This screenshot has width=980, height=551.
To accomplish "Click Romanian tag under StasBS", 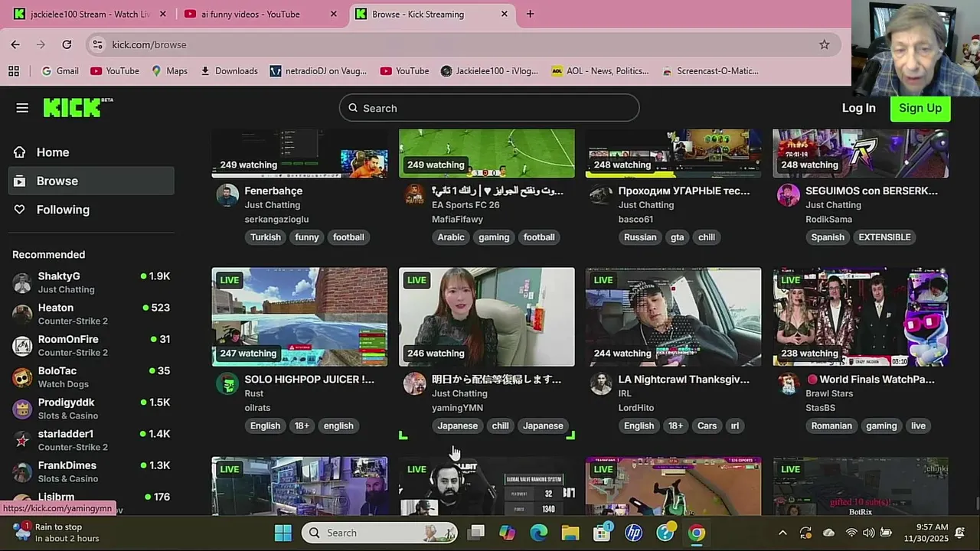I will [x=831, y=425].
